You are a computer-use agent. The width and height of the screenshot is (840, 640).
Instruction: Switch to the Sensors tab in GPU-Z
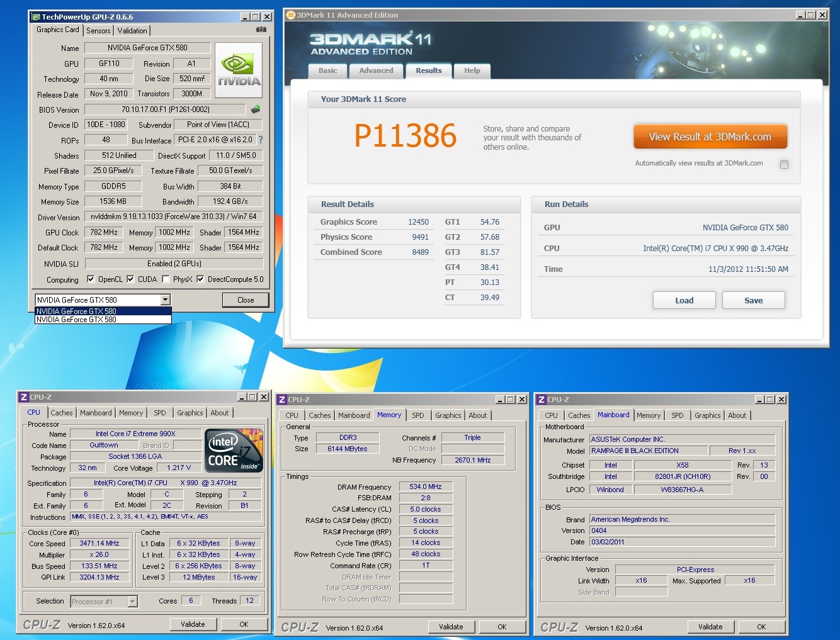point(98,30)
